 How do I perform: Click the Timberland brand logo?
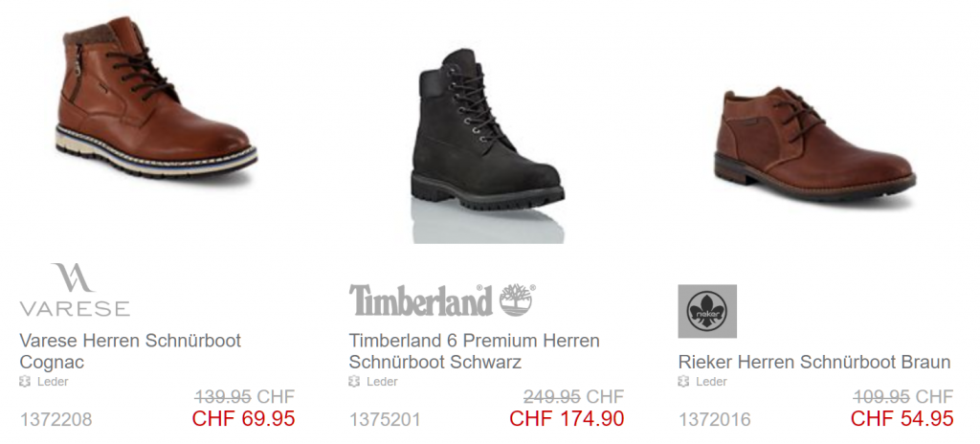coord(442,300)
